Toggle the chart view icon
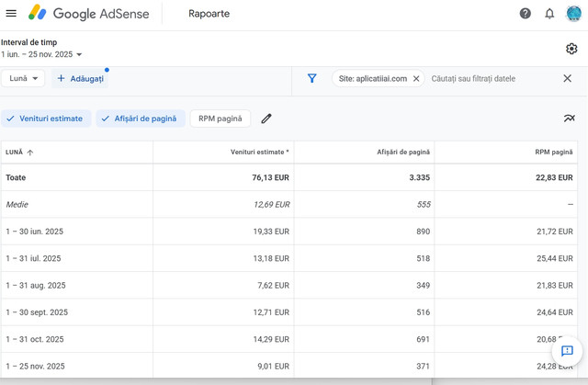The height and width of the screenshot is (385, 588). tap(569, 119)
